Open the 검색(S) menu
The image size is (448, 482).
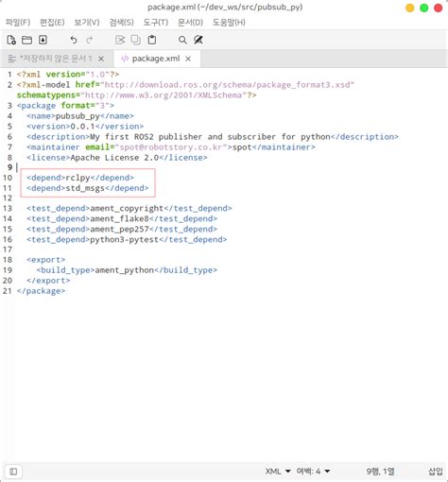(x=121, y=23)
